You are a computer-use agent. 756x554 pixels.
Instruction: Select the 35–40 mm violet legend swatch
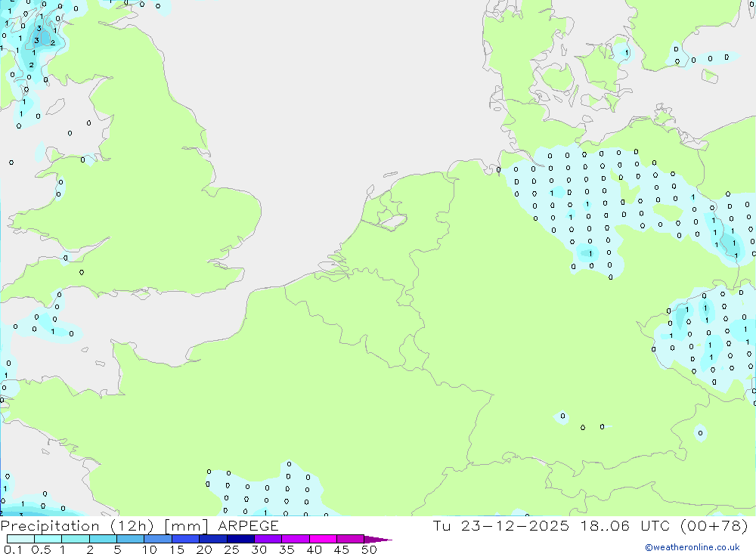click(x=296, y=539)
